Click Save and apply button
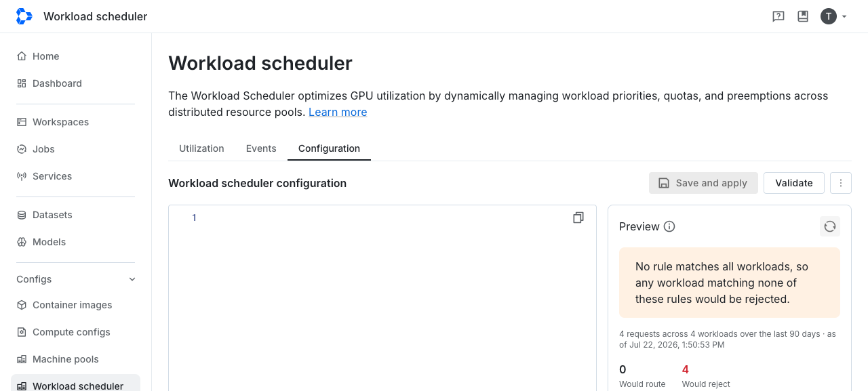868x391 pixels. coord(703,183)
